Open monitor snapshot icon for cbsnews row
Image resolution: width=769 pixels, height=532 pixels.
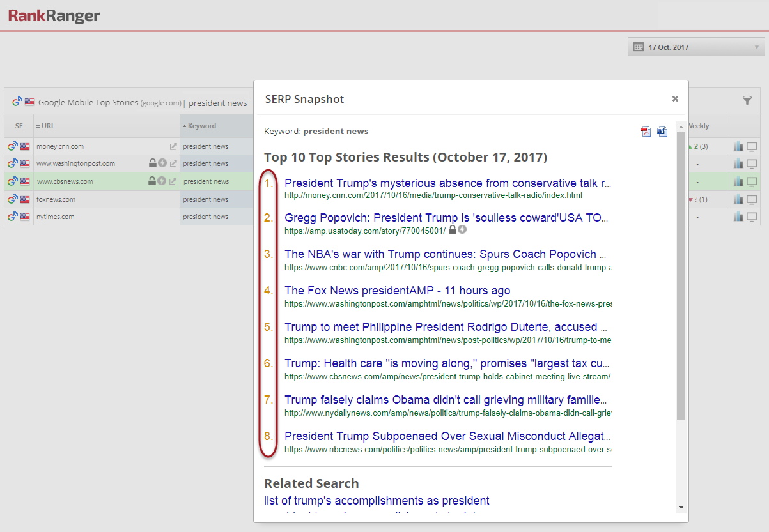coord(752,181)
